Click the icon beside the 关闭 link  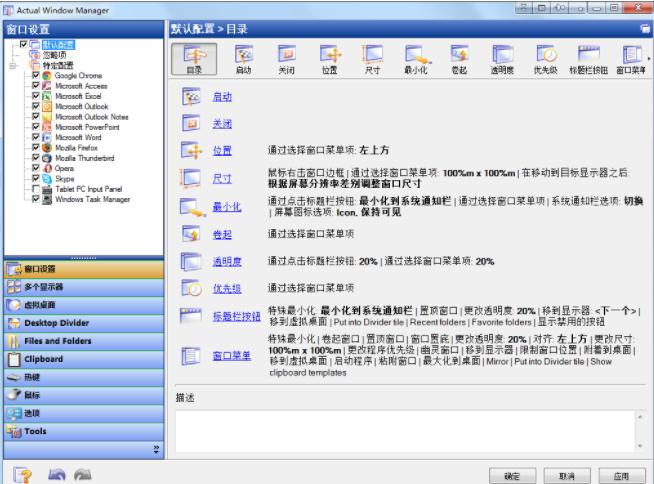tap(191, 124)
